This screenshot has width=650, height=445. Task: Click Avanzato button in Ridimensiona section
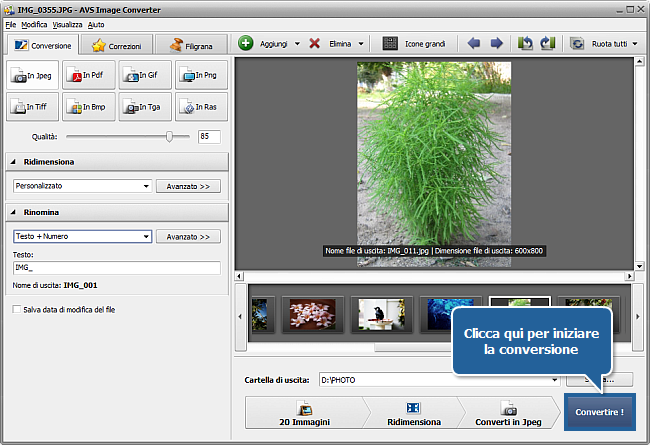[188, 186]
